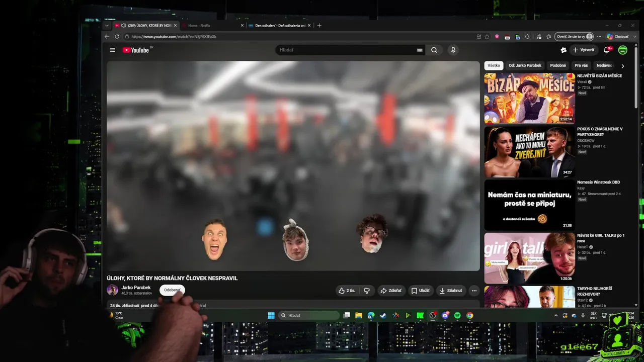Open the Uložiť save to playlist menu
Screen dimensions: 644x362
tap(420, 291)
